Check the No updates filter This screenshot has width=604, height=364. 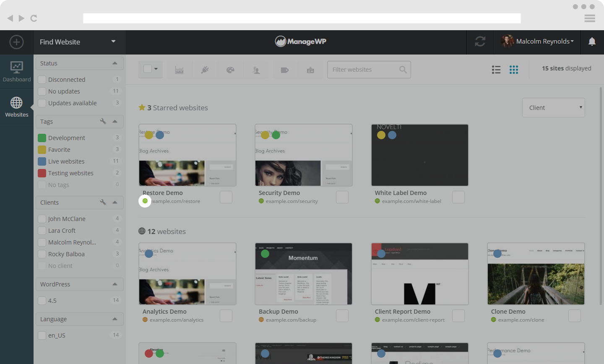(42, 91)
